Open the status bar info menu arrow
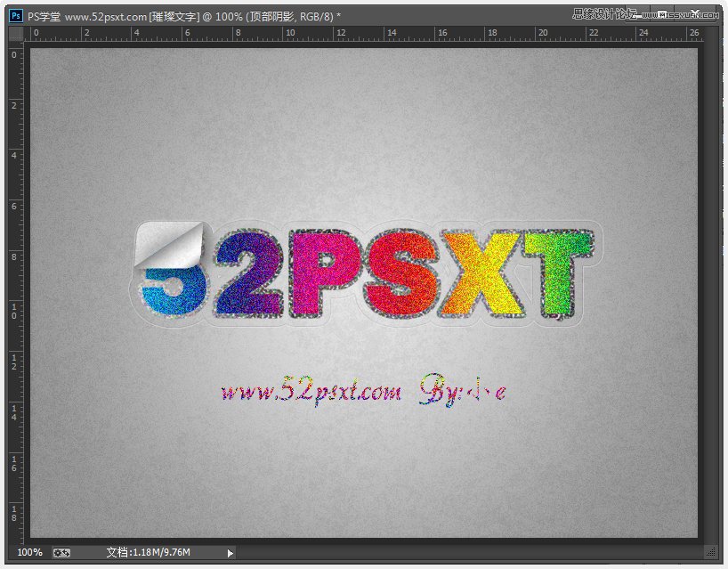This screenshot has width=728, height=569. click(231, 553)
